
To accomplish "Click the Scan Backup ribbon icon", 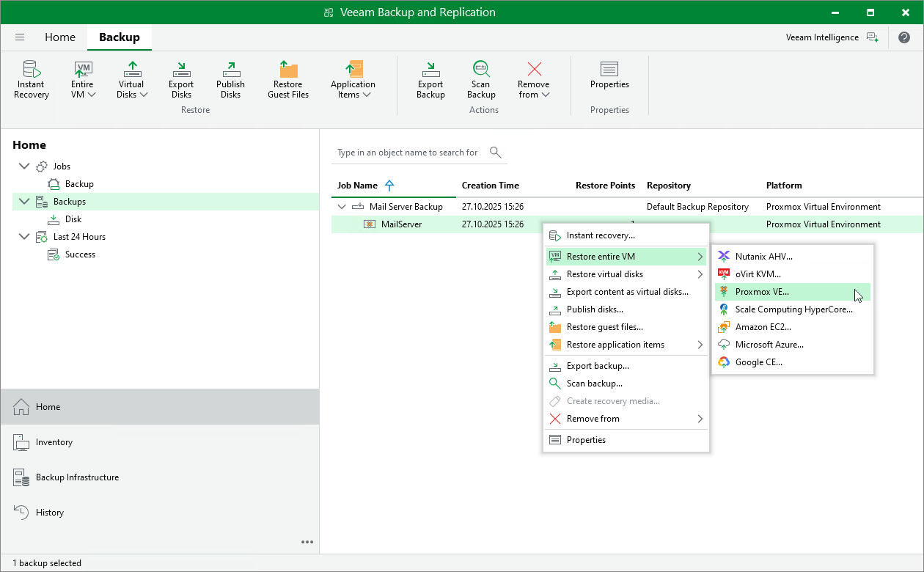I will click(481, 79).
